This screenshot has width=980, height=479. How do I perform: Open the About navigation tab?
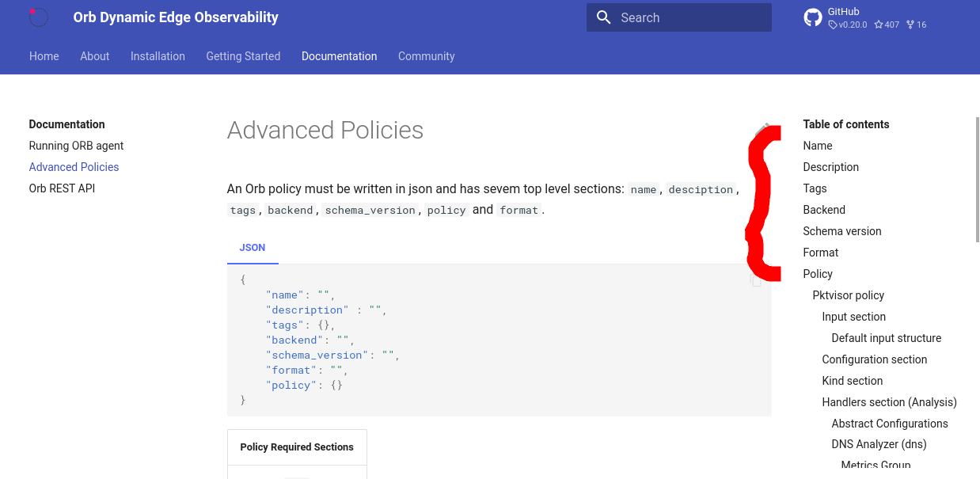[95, 56]
